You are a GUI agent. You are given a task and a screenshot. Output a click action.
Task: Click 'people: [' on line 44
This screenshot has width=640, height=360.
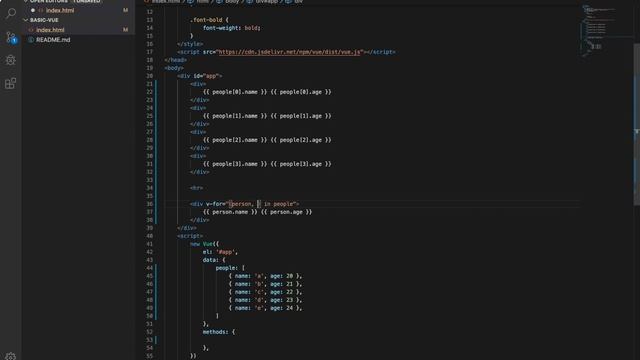click(x=230, y=268)
